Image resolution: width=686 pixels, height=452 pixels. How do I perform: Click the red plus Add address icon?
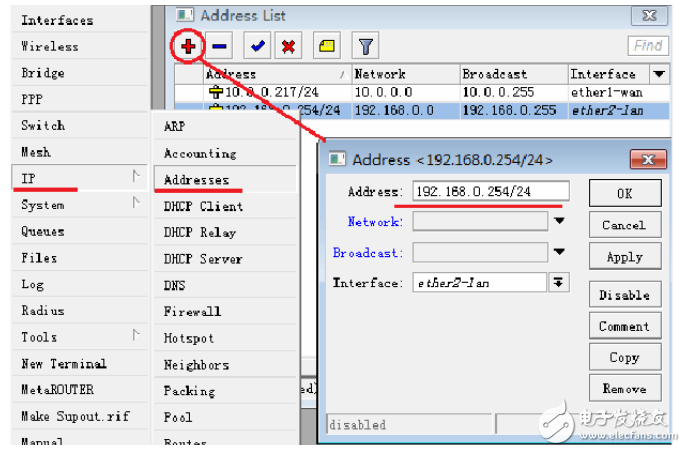[187, 47]
